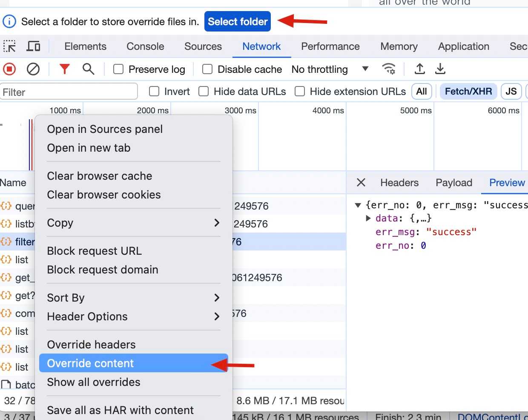Viewport: 528px width, 420px height.
Task: Expand the Copy submenu
Action: pos(133,223)
